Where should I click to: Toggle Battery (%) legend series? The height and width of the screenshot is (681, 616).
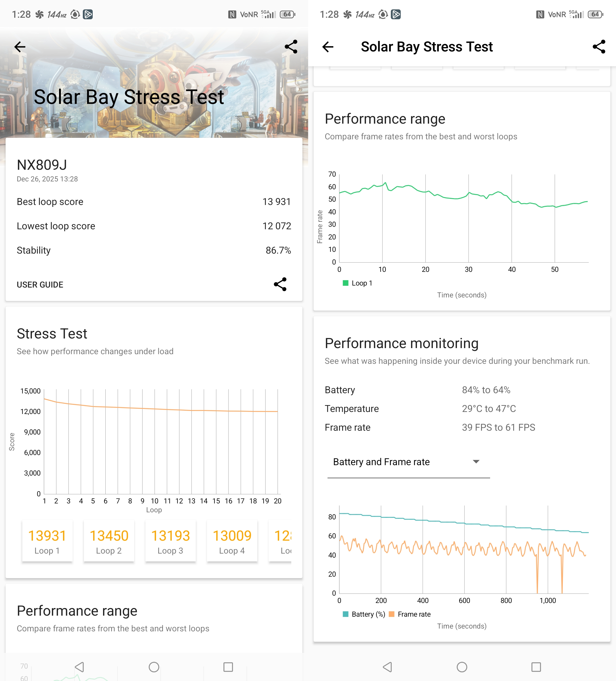coord(364,614)
